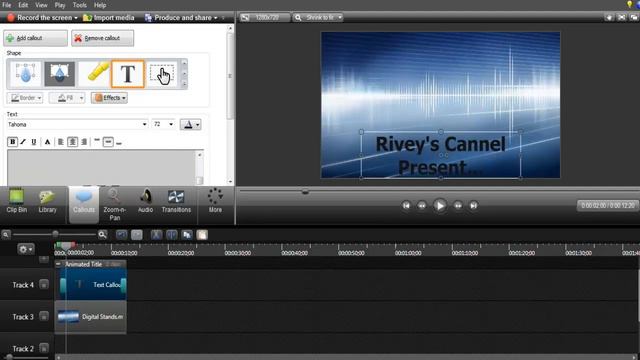Image resolution: width=640 pixels, height=360 pixels.
Task: Open the File menu
Action: 7,5
